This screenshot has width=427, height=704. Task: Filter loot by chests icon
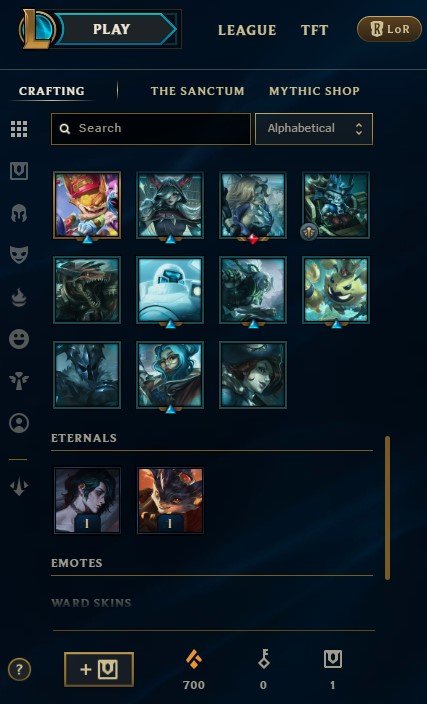19,171
